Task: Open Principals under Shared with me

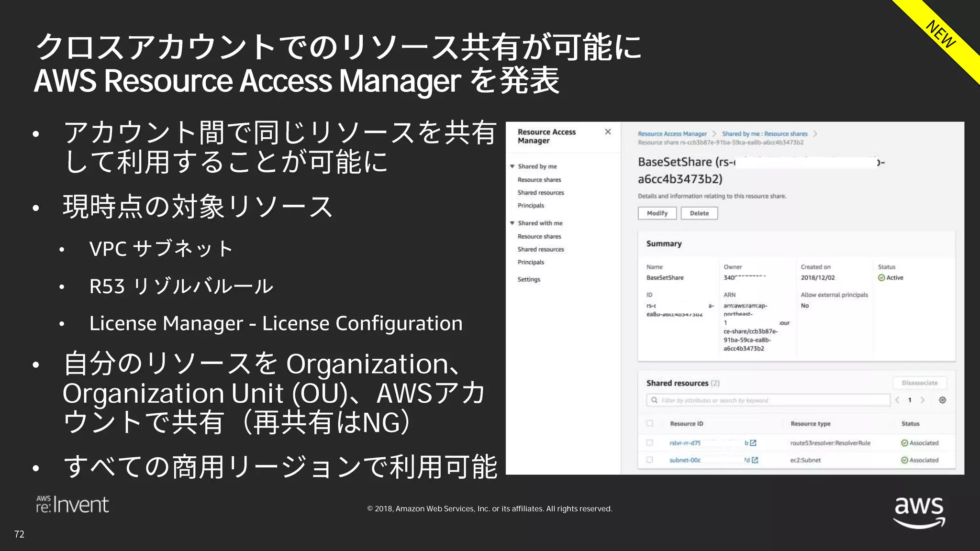Action: point(531,262)
